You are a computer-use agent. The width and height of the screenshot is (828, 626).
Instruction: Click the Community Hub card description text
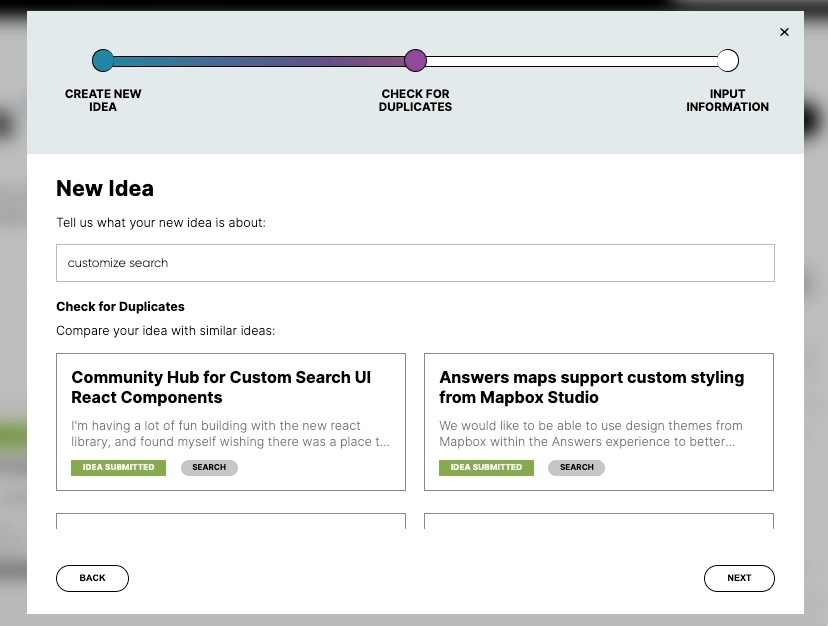[230, 434]
